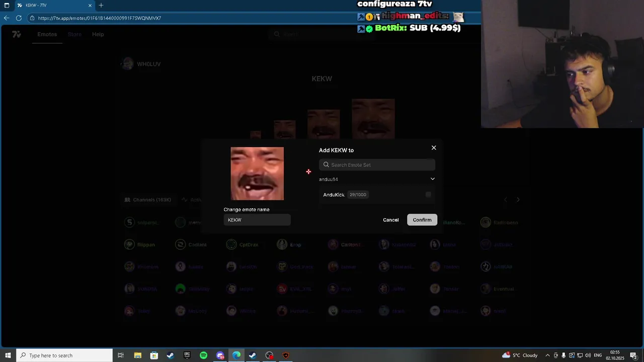Open the Store nav item
The width and height of the screenshot is (644, 362).
pos(74,34)
